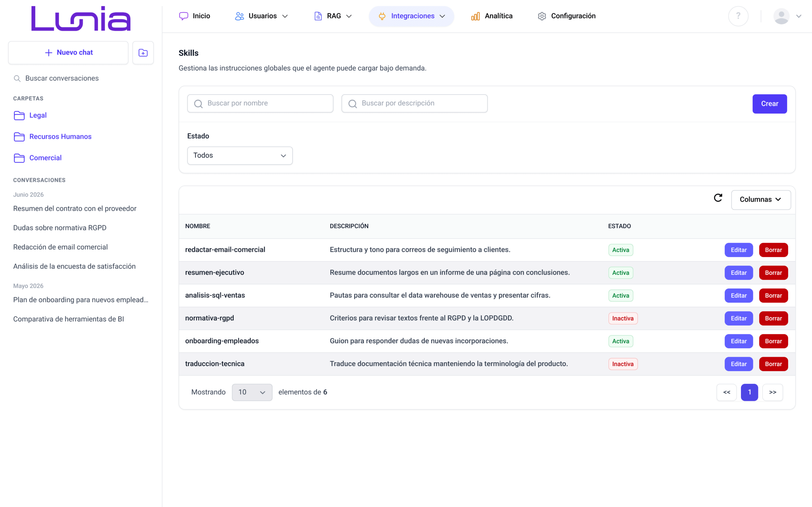Screen dimensions: 812x507
Task: Click the Lunia logo
Action: pyautogui.click(x=81, y=18)
